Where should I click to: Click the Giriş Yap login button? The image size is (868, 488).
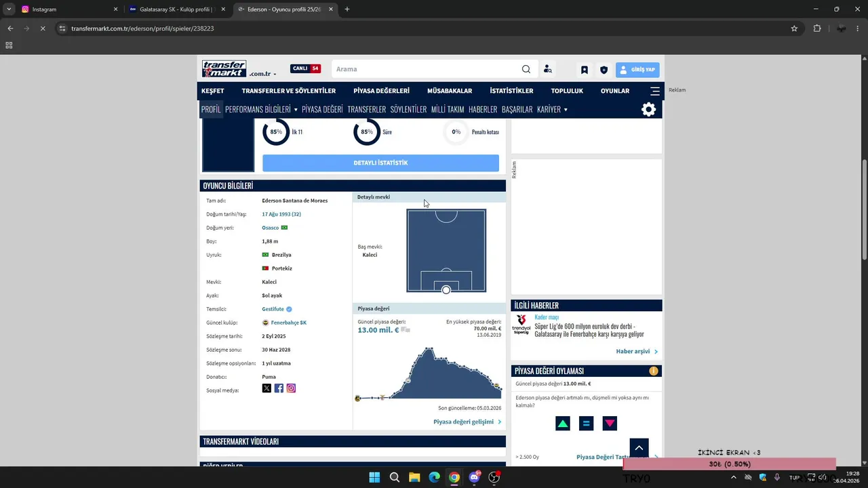point(637,70)
